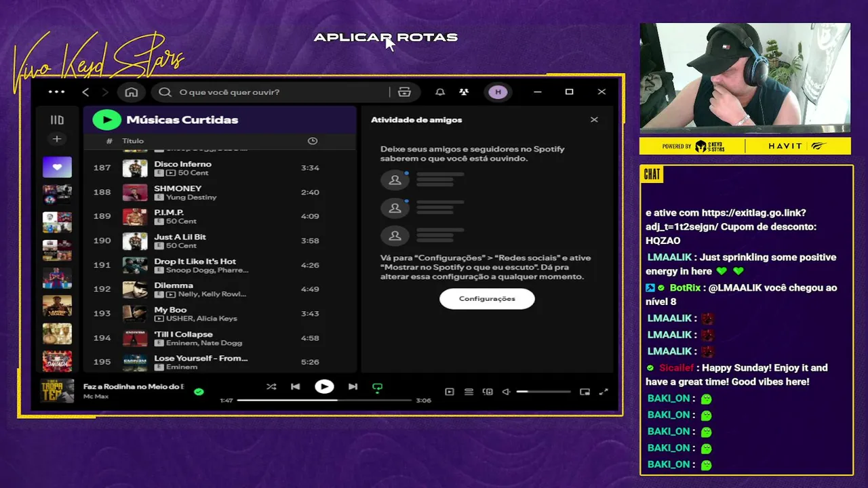Sort by duration clock icon header
This screenshot has height=488, width=868.
click(x=313, y=141)
